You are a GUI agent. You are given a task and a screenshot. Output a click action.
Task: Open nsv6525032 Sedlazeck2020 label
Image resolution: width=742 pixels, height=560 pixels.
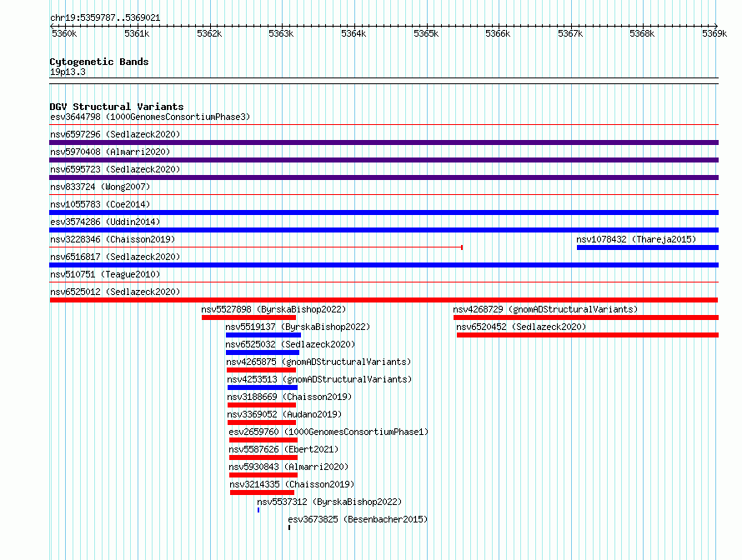(290, 344)
